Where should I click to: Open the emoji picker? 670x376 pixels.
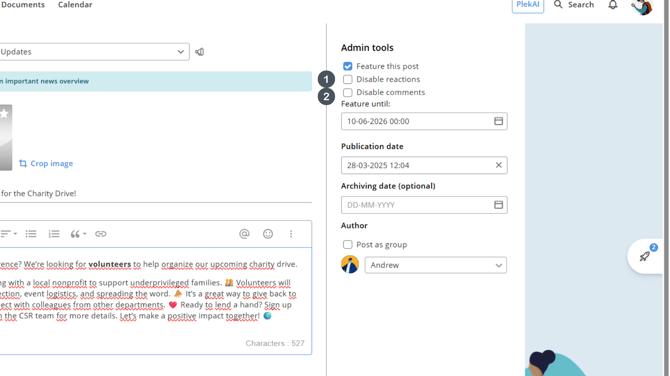coord(268,234)
